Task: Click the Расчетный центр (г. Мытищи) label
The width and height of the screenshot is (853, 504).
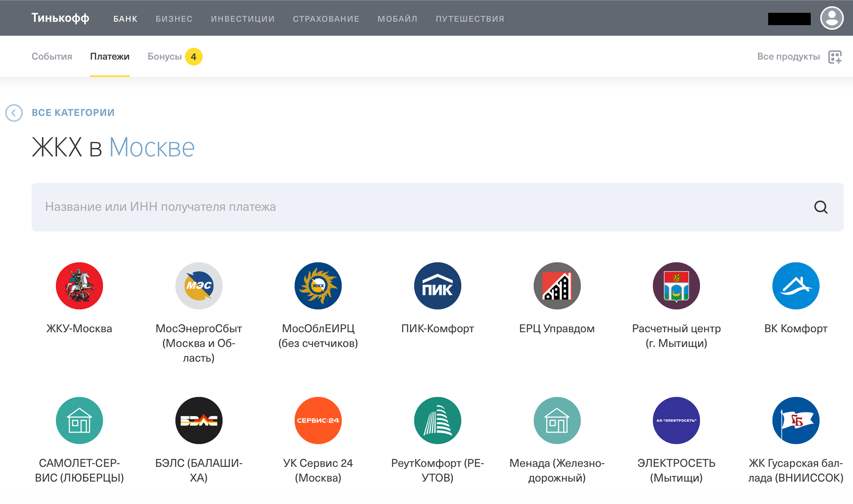Action: tap(676, 336)
